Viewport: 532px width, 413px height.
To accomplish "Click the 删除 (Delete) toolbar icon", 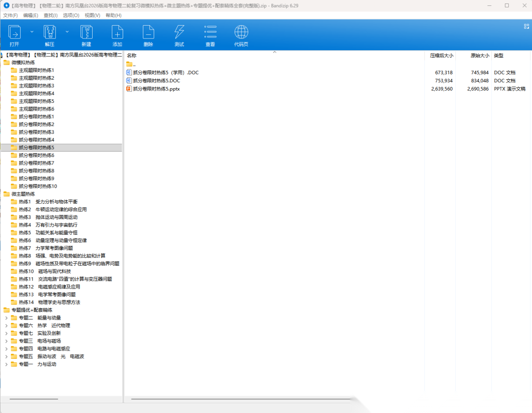I will [148, 33].
